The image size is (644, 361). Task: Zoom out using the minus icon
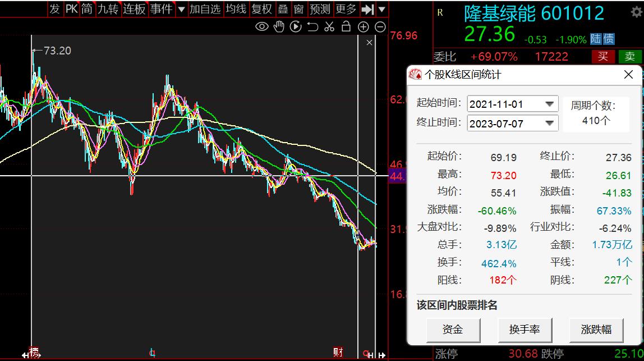click(380, 26)
